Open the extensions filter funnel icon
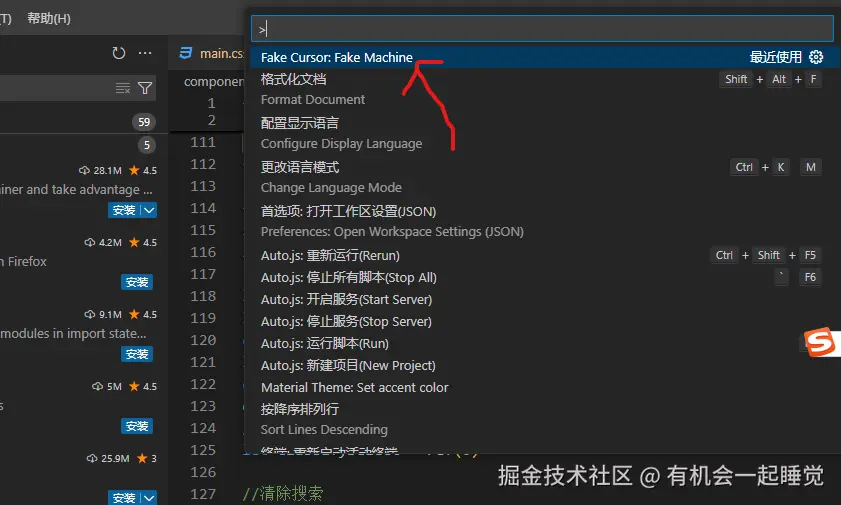 click(x=145, y=88)
